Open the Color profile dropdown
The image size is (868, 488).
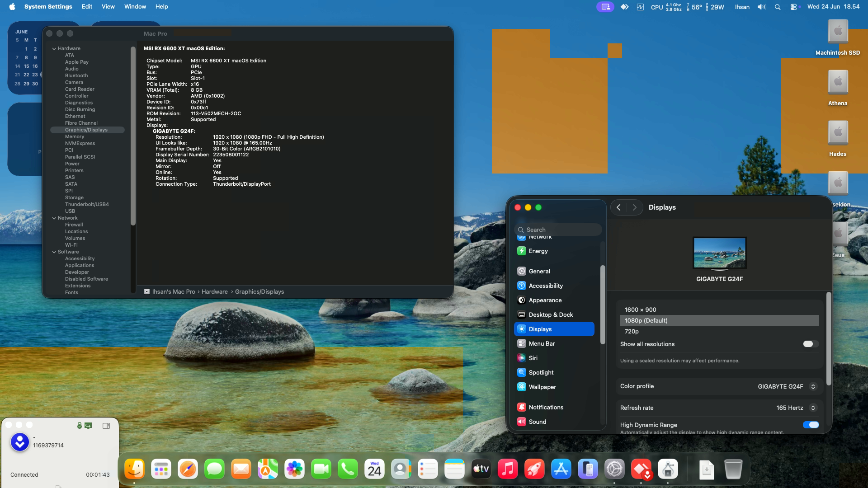[x=787, y=386]
